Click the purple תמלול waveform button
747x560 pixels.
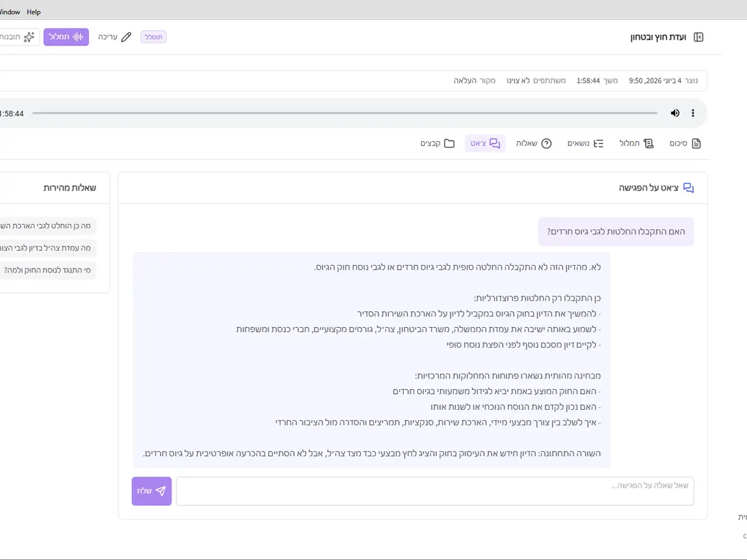pos(66,37)
